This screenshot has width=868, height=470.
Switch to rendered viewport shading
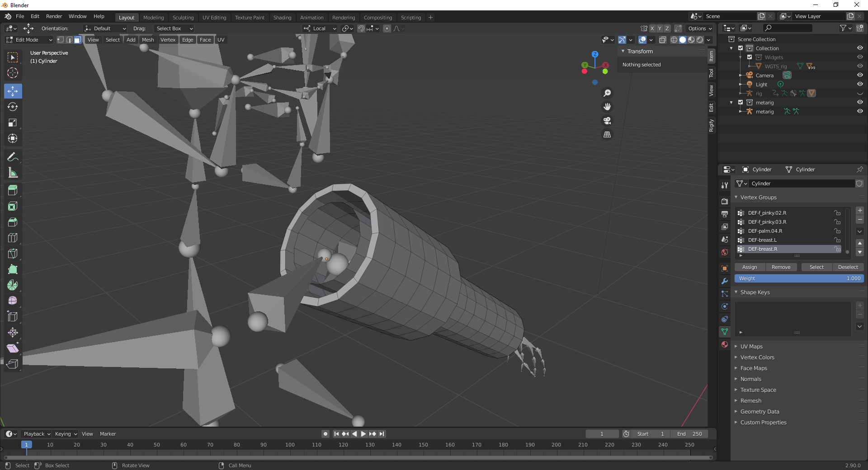click(x=700, y=40)
